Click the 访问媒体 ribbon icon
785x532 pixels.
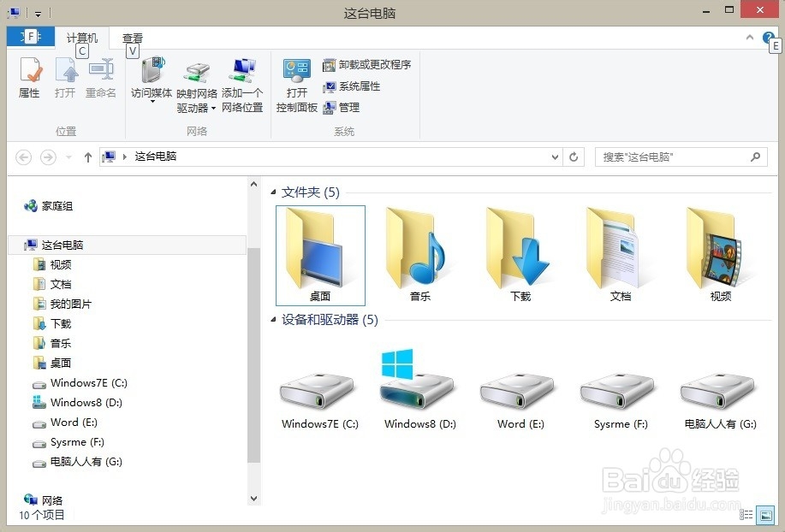tap(152, 77)
